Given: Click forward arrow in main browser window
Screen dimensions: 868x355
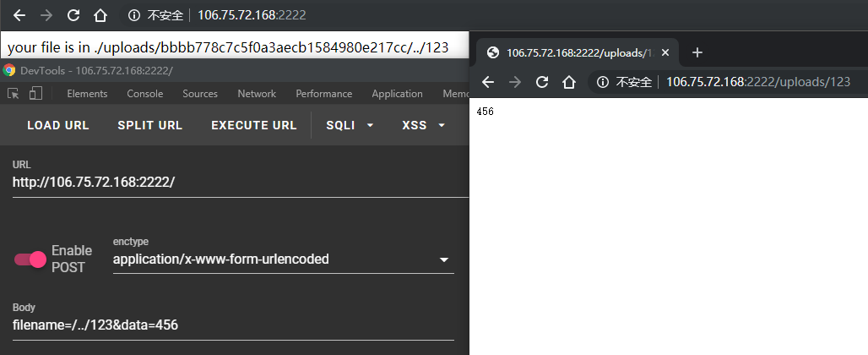Looking at the screenshot, I should (46, 15).
